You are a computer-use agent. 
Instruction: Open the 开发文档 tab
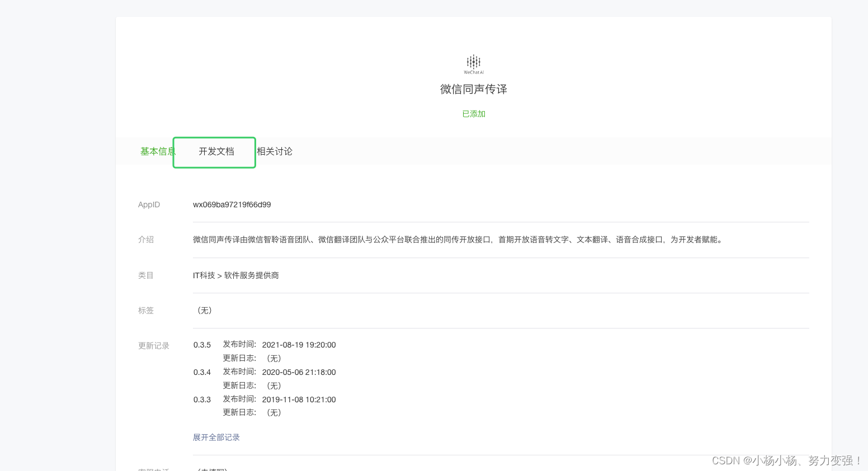click(x=216, y=151)
